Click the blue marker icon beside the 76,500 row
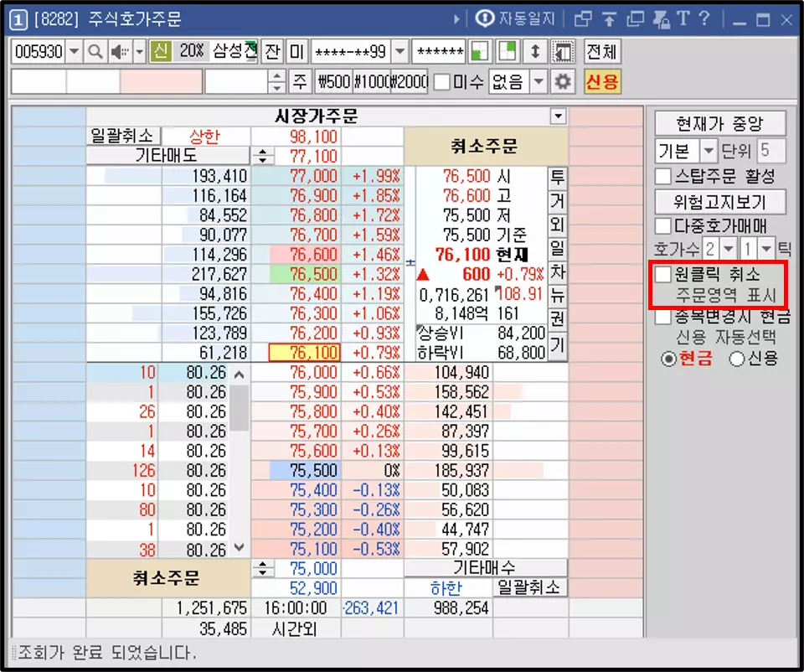Screen dimensions: 804x672 pos(410,262)
